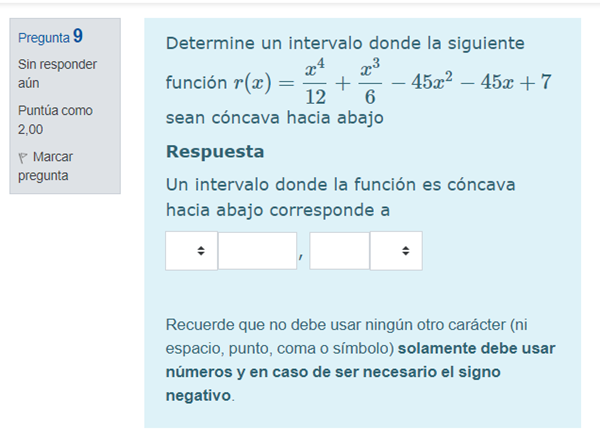
Task: Open the left interval bracket dropdown
Action: point(191,251)
